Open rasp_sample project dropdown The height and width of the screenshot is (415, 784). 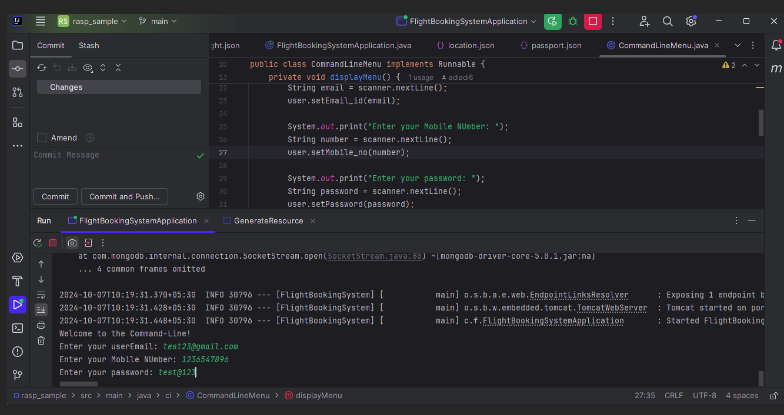(92, 21)
